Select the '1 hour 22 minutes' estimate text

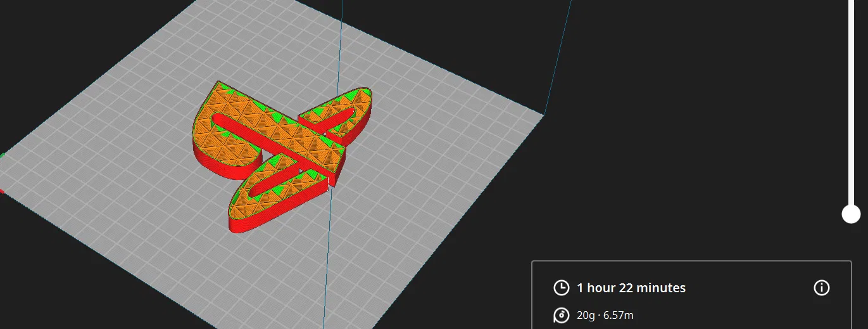point(631,288)
